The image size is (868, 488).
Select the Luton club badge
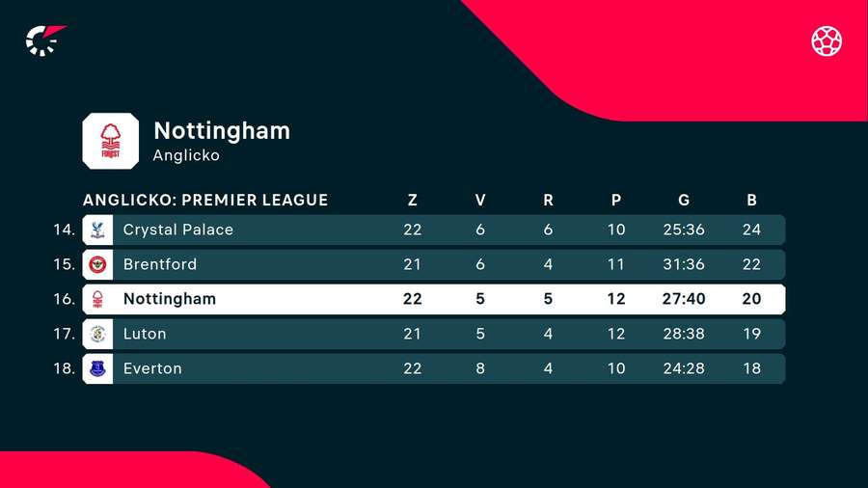click(x=97, y=334)
